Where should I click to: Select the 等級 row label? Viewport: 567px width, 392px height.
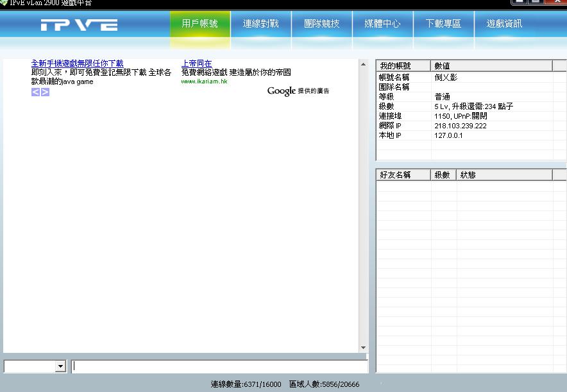tap(386, 97)
